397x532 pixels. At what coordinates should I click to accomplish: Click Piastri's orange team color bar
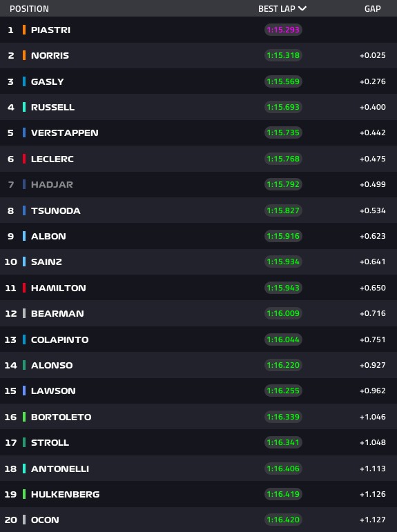tap(24, 30)
